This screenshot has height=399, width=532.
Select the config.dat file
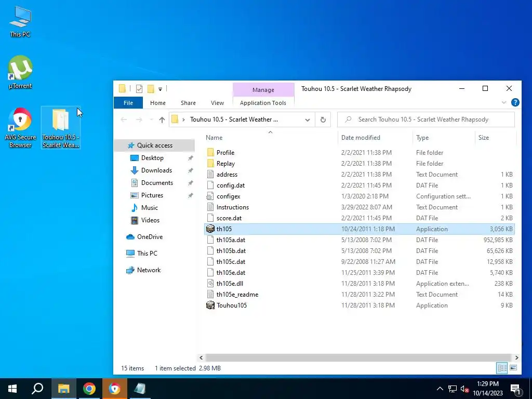[x=359, y=185]
